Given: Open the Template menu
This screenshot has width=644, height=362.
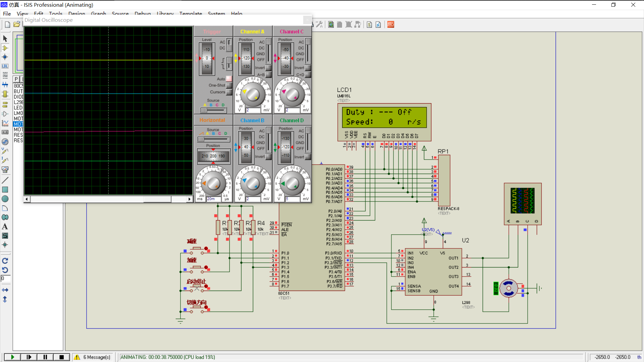Looking at the screenshot, I should tap(191, 14).
